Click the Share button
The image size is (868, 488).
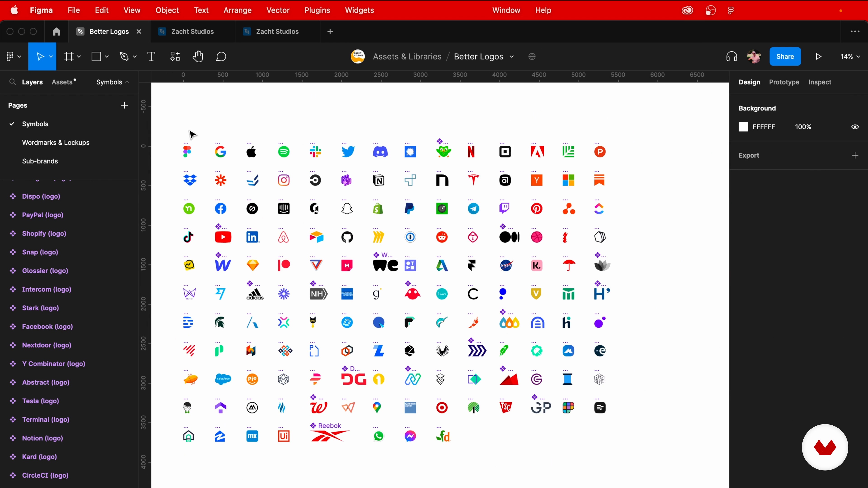point(785,56)
